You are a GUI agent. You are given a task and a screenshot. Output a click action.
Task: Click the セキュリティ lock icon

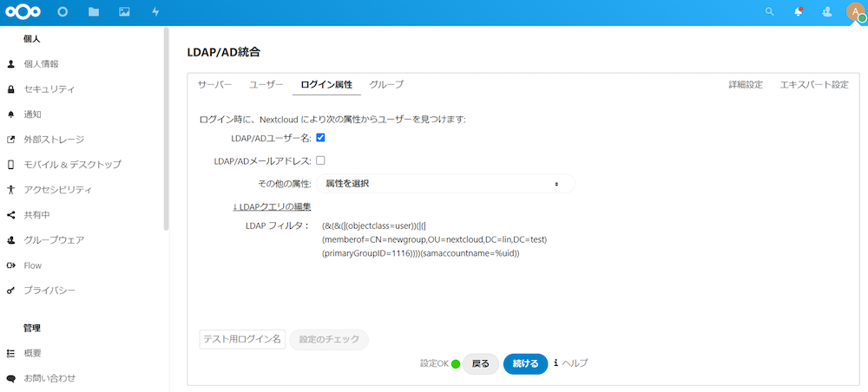pyautogui.click(x=10, y=89)
